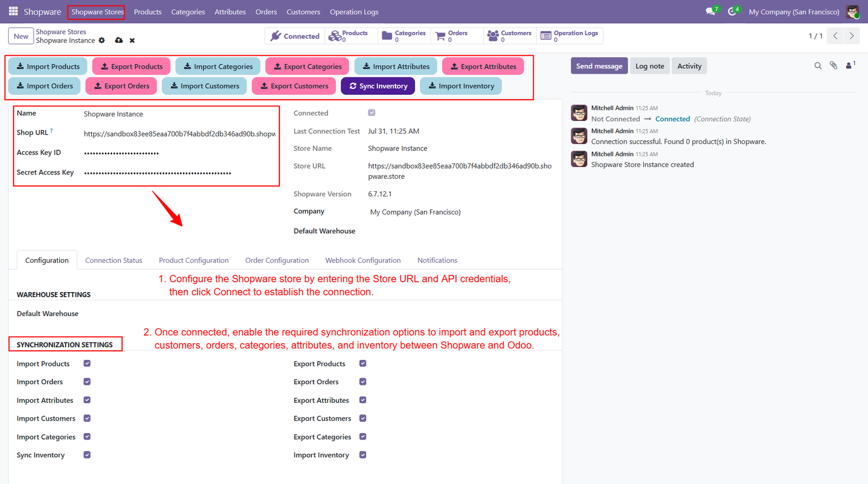The height and width of the screenshot is (484, 868).
Task: Show followers icon in chatter
Action: tap(850, 66)
